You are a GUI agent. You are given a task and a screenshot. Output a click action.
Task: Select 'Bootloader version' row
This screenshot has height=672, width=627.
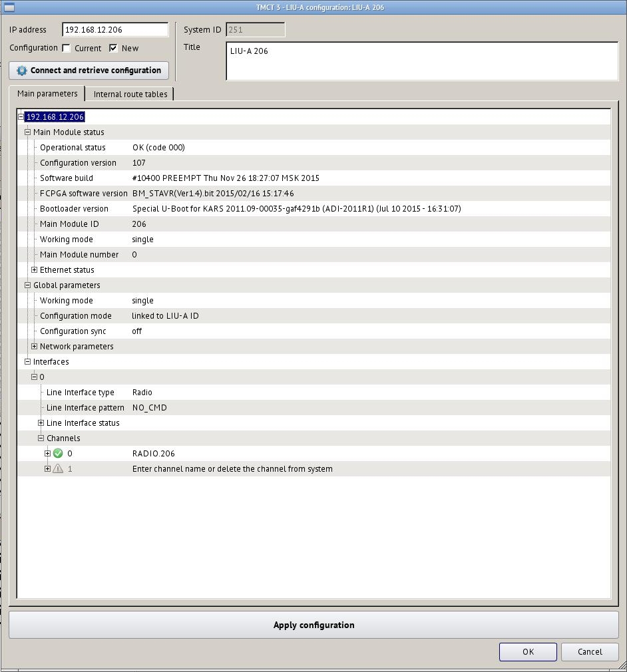pyautogui.click(x=314, y=209)
